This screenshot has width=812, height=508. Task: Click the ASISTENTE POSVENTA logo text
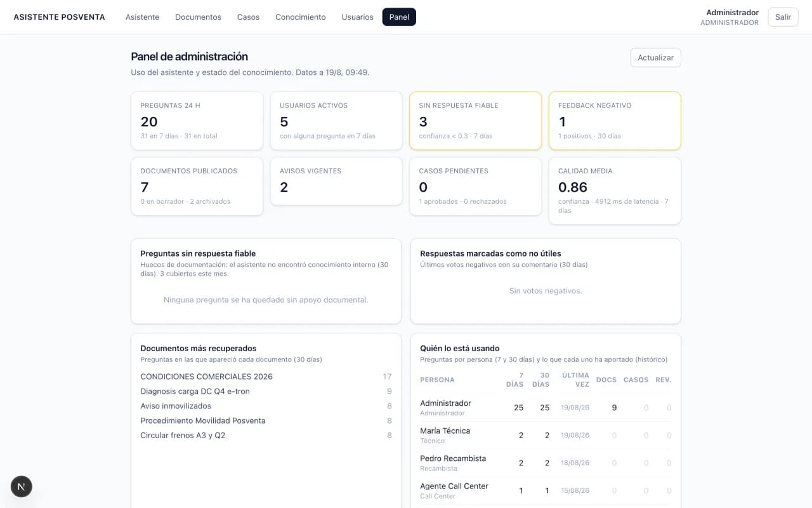click(60, 17)
